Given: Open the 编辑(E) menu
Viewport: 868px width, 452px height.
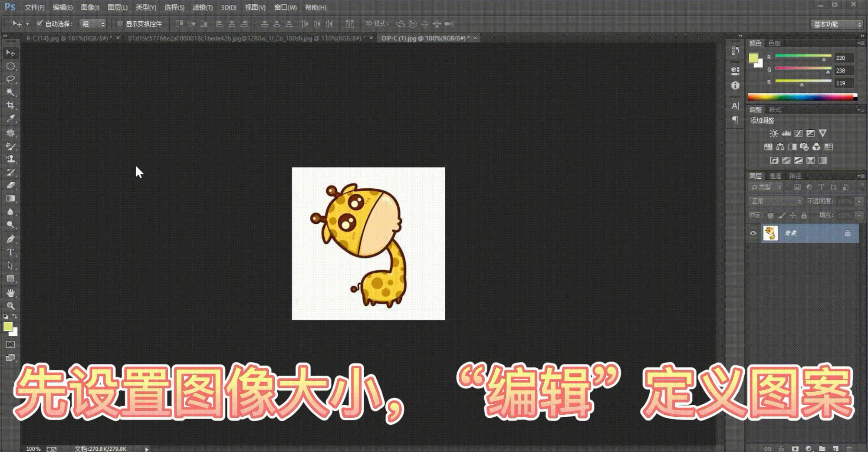Looking at the screenshot, I should [x=62, y=7].
